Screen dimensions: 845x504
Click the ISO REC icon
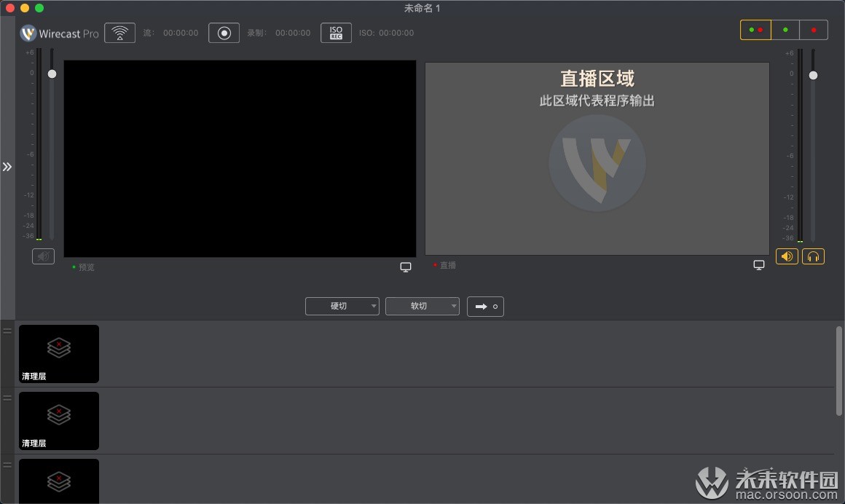click(x=336, y=32)
